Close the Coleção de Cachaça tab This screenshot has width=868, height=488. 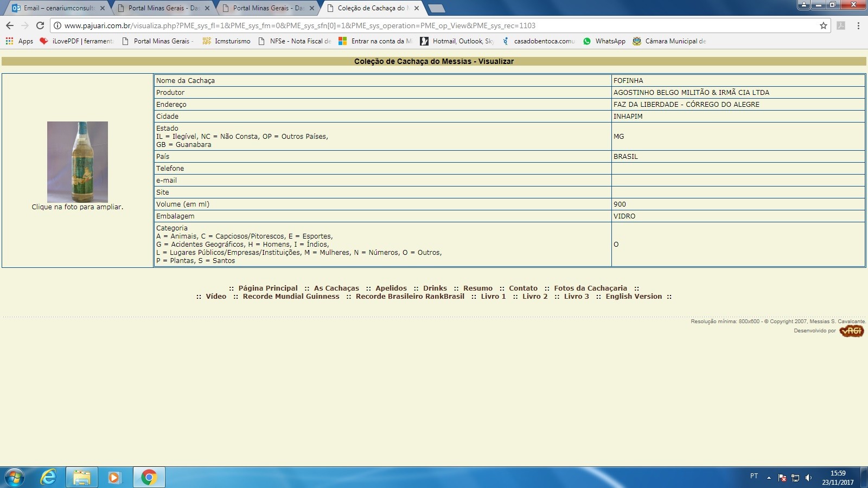pos(417,8)
